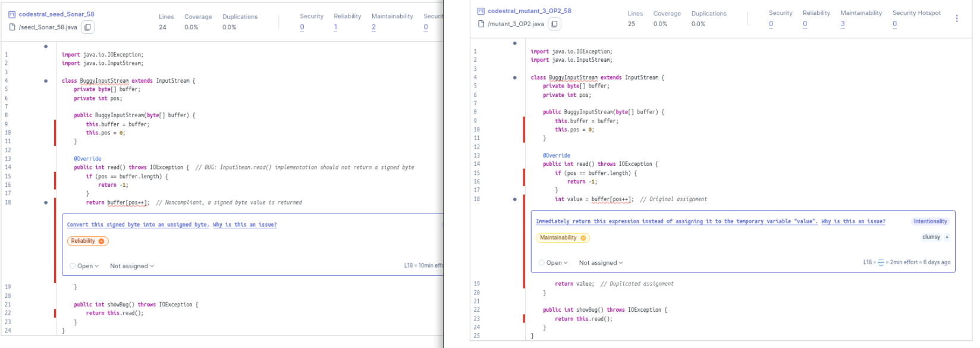Click the marker dot on seed line 4
The width and height of the screenshot is (980, 348).
pos(46,81)
